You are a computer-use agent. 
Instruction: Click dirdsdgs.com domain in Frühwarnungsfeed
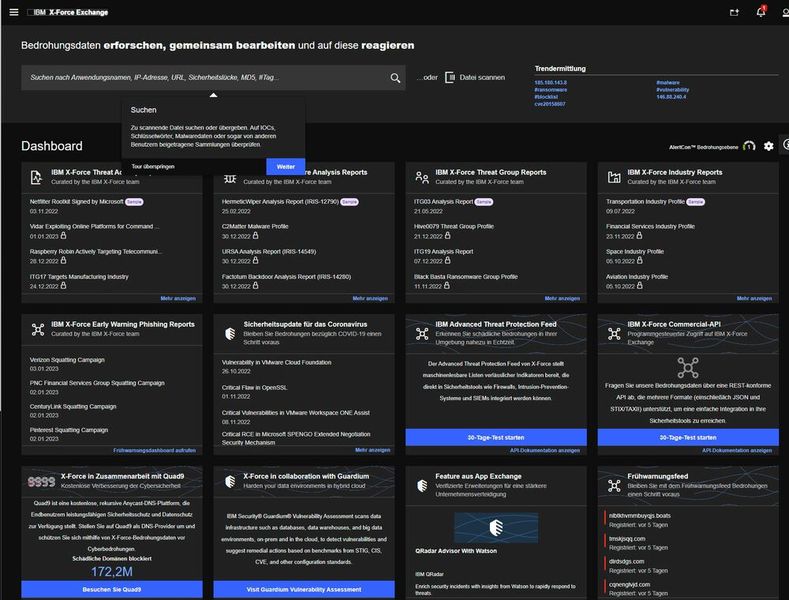click(626, 561)
